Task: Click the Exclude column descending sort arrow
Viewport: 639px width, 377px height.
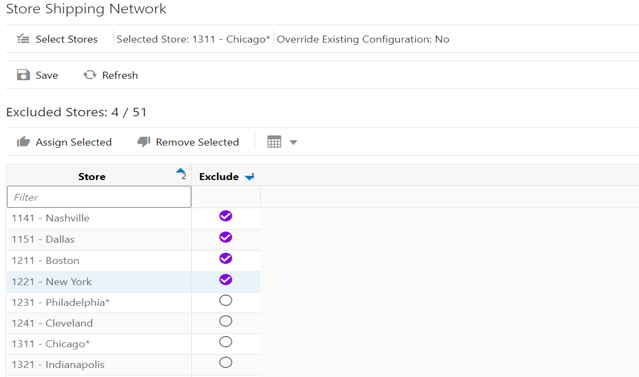Action: 249,177
